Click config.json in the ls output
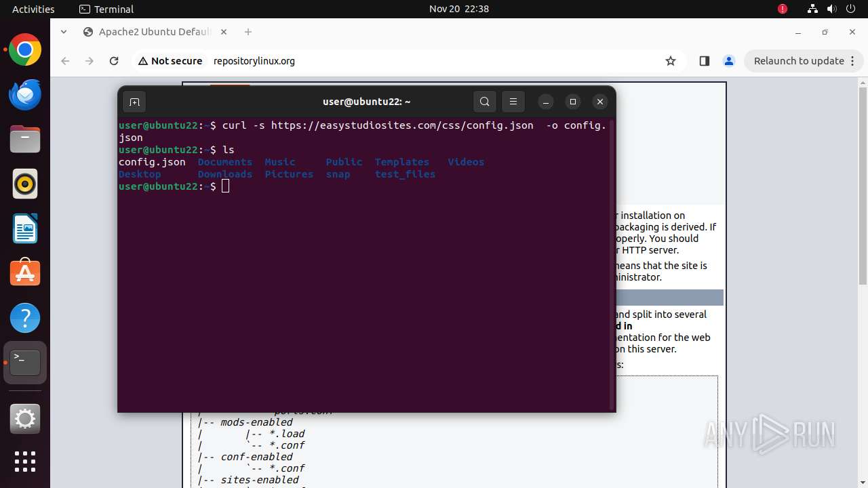Screen dimensions: 868x488 pyautogui.click(x=152, y=162)
